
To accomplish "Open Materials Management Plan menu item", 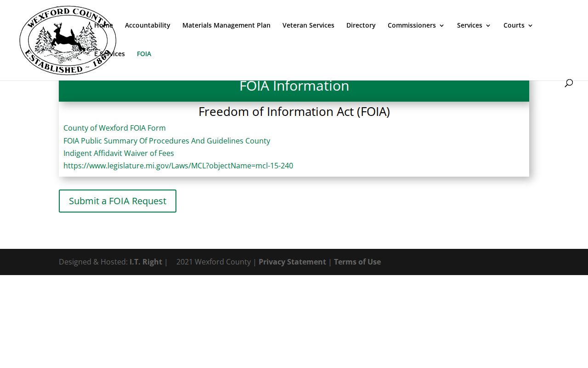I will tap(226, 25).
